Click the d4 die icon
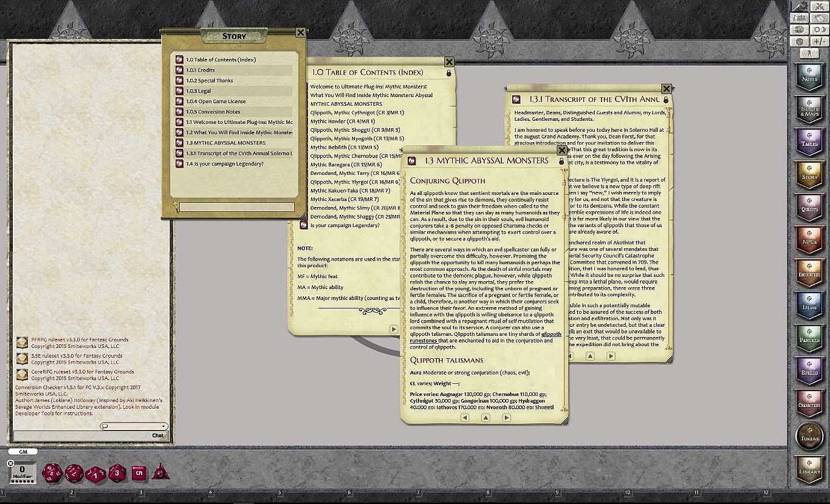This screenshot has width=830, height=504. [x=160, y=472]
